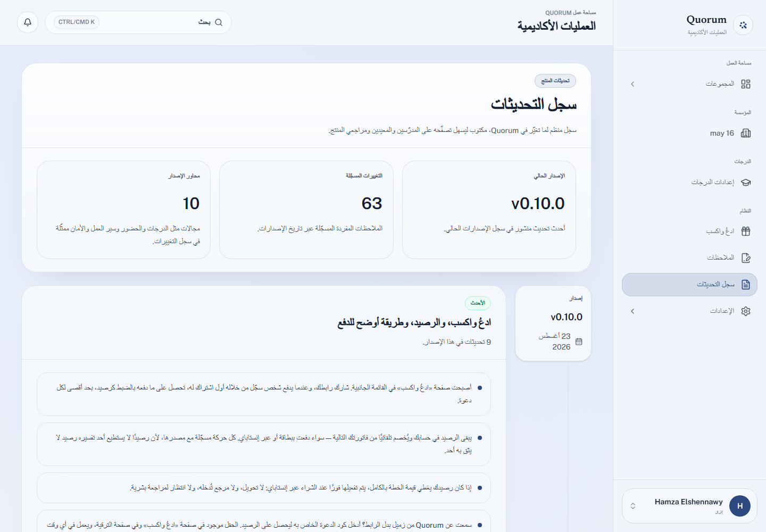Click the Hamza Elshennawy name
The height and width of the screenshot is (532, 766).
click(688, 502)
